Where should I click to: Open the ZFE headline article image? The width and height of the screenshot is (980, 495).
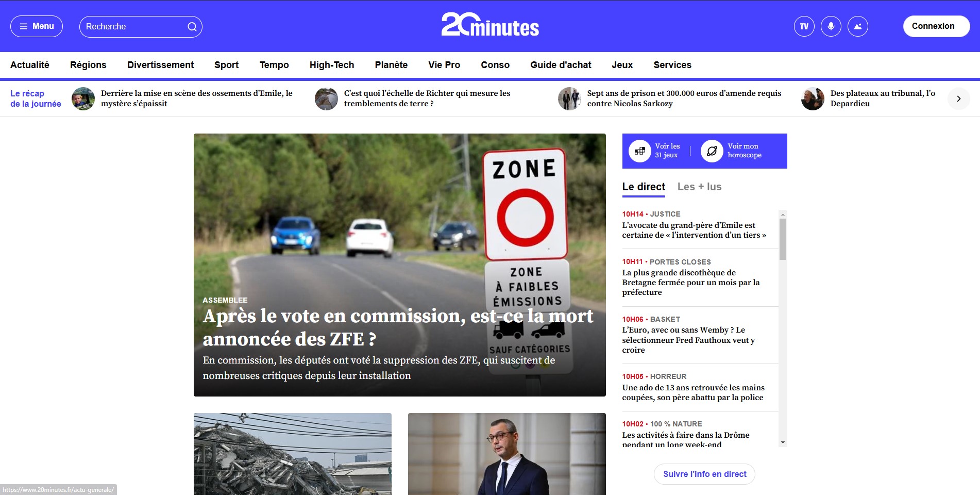click(399, 265)
